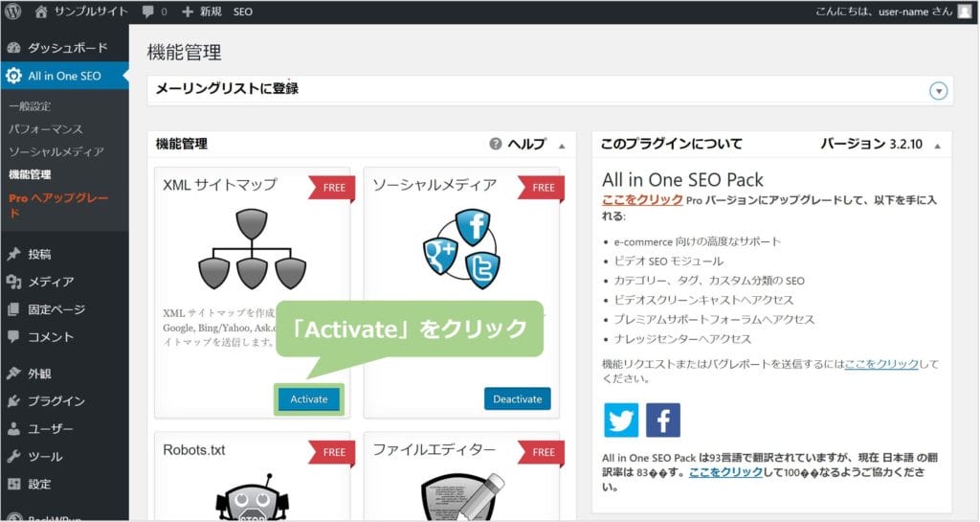This screenshot has width=980, height=522.
Task: Click the translation ここをクリック link
Action: tap(725, 472)
